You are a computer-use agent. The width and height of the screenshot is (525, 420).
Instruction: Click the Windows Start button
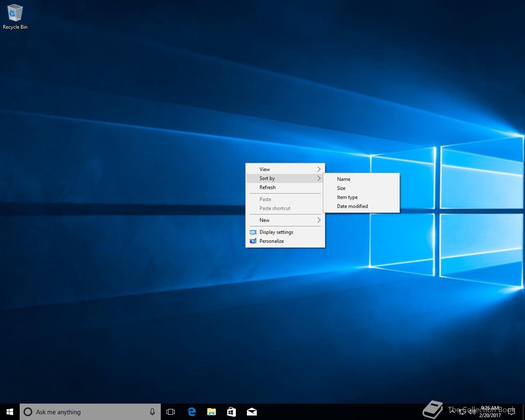click(10, 412)
